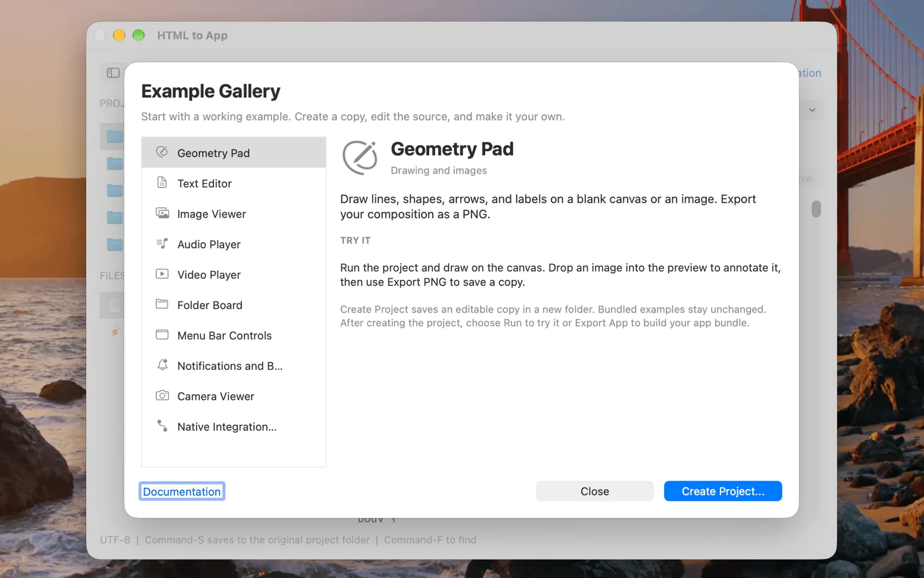
Task: Select Notifications and B... example
Action: point(234,365)
